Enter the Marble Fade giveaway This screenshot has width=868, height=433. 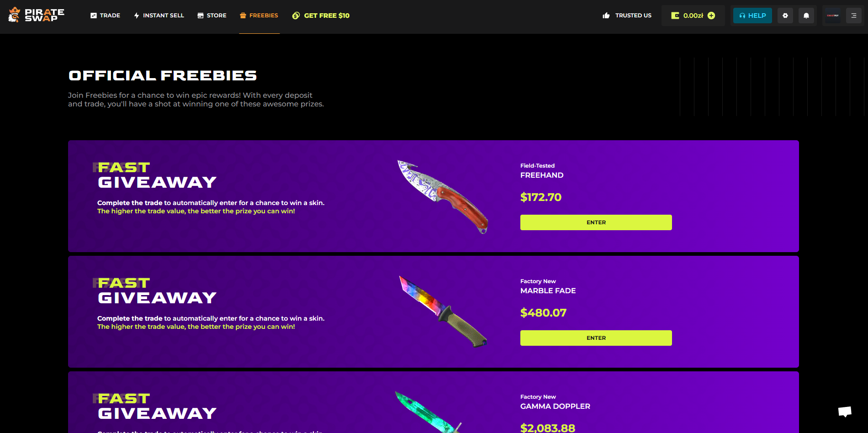click(596, 338)
